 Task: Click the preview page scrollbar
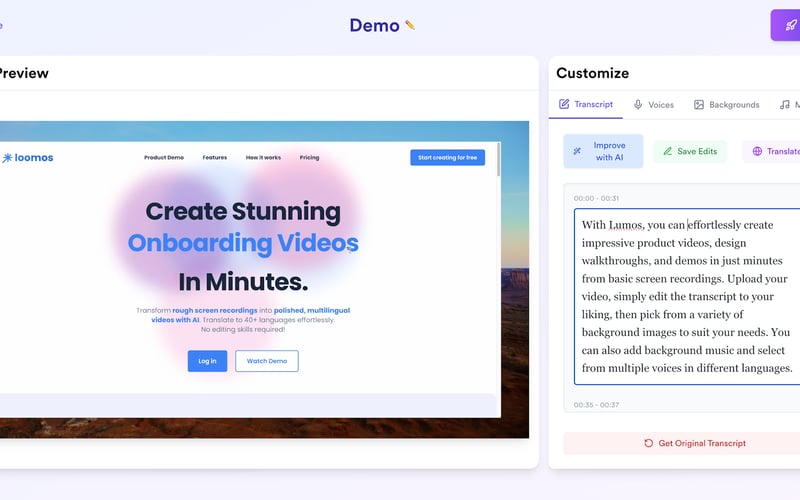[498, 160]
